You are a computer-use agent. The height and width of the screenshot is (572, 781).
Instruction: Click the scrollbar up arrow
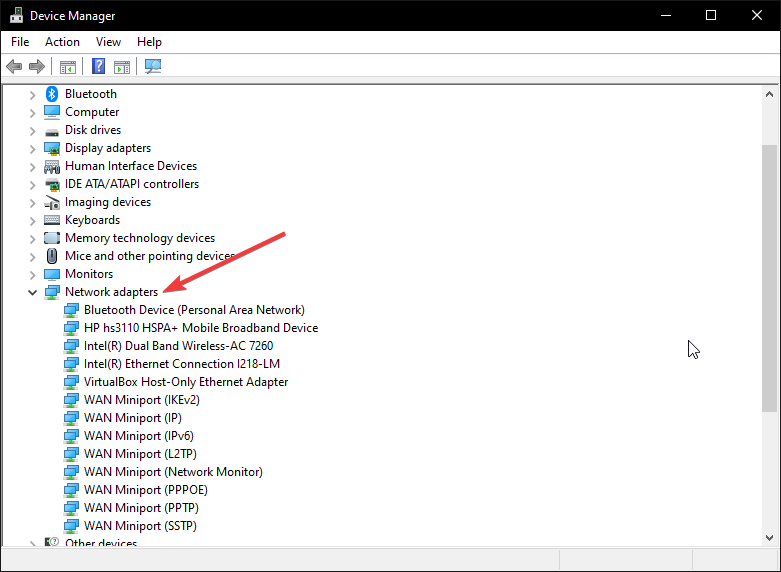click(769, 94)
